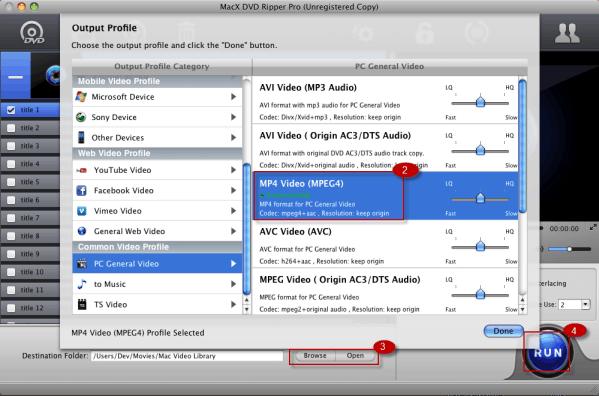Check the title 3 checkbox
Image resolution: width=599 pixels, height=396 pixels.
[11, 146]
